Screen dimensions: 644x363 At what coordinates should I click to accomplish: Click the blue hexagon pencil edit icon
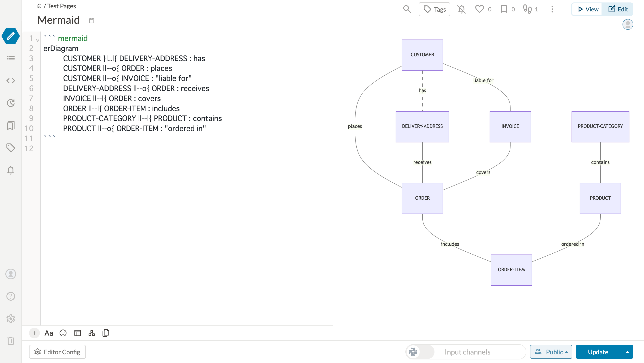pyautogui.click(x=11, y=36)
